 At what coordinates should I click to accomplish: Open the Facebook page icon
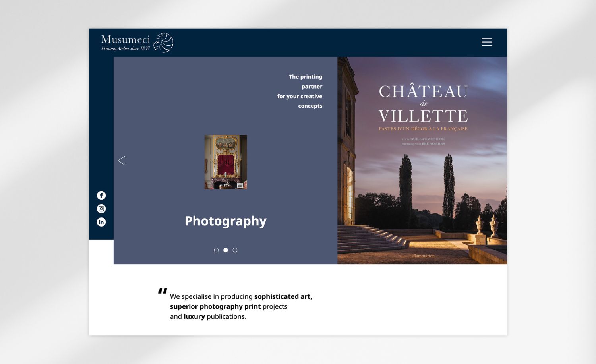[x=101, y=196]
